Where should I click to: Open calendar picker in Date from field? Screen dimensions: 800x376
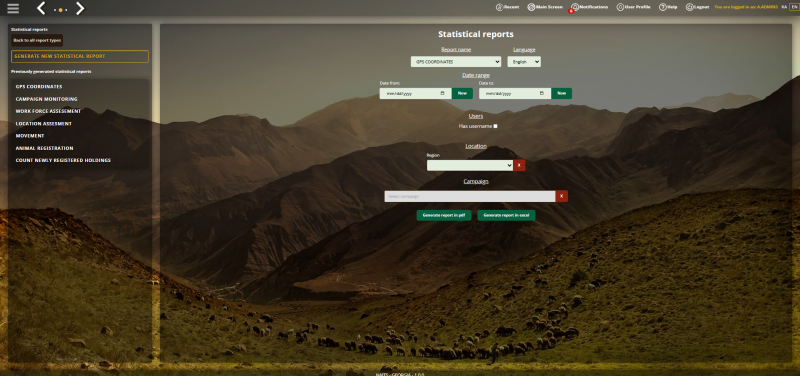(442, 93)
